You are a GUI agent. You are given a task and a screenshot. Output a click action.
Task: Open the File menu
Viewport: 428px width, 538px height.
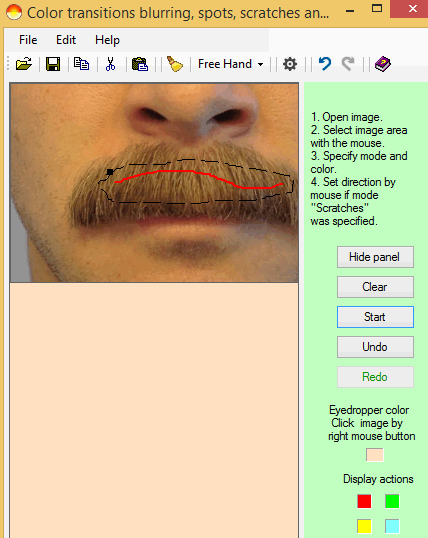[x=28, y=40]
